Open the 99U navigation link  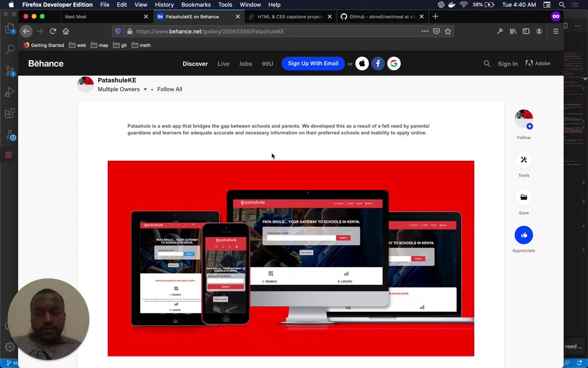[267, 64]
